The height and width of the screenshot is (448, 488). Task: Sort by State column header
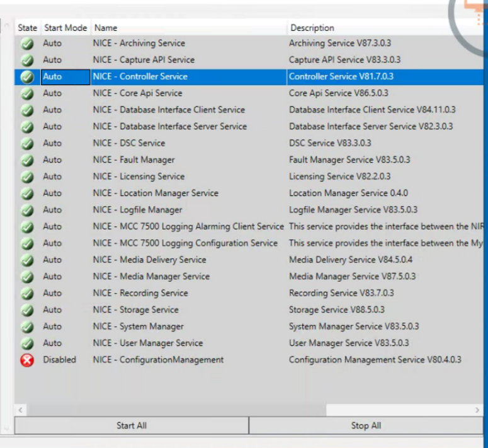pyautogui.click(x=27, y=28)
